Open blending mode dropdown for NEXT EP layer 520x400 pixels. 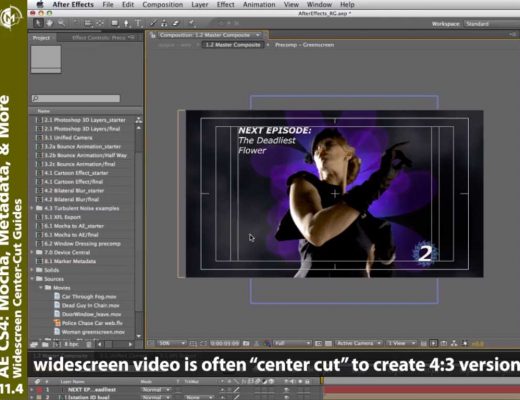tap(156, 389)
